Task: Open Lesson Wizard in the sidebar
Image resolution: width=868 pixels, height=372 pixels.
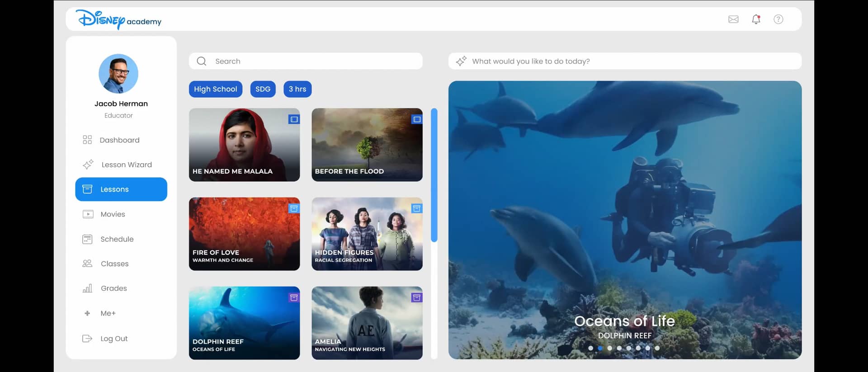Action: (x=126, y=165)
